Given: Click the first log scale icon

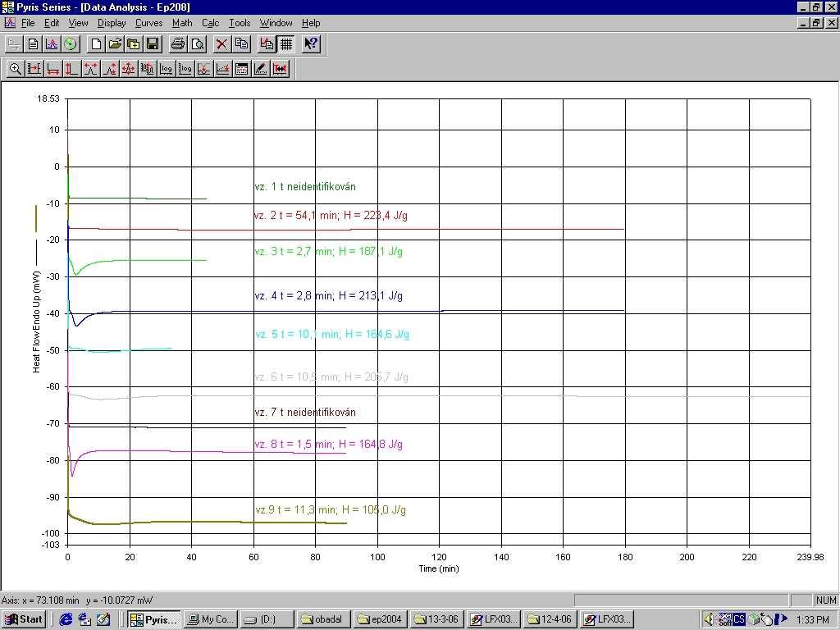Looking at the screenshot, I should tap(166, 69).
